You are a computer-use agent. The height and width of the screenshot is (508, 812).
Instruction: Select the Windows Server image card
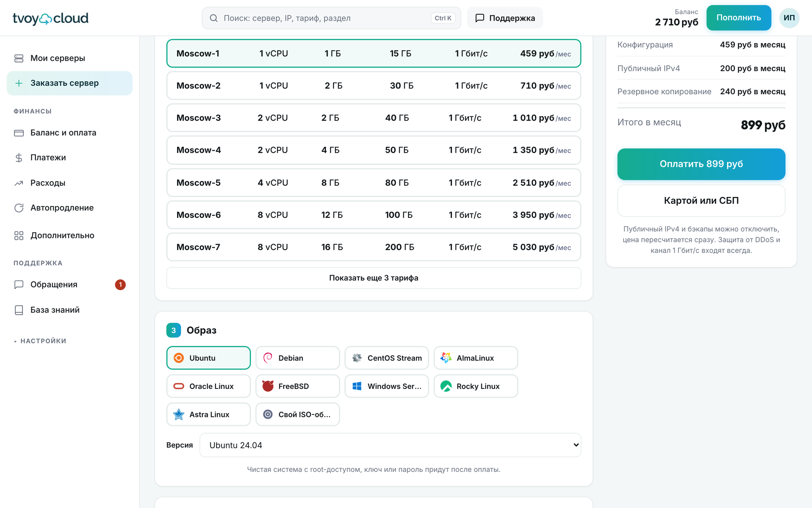(387, 386)
